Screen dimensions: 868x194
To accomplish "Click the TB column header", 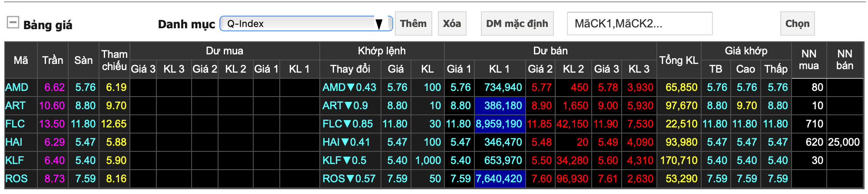I will (x=716, y=69).
